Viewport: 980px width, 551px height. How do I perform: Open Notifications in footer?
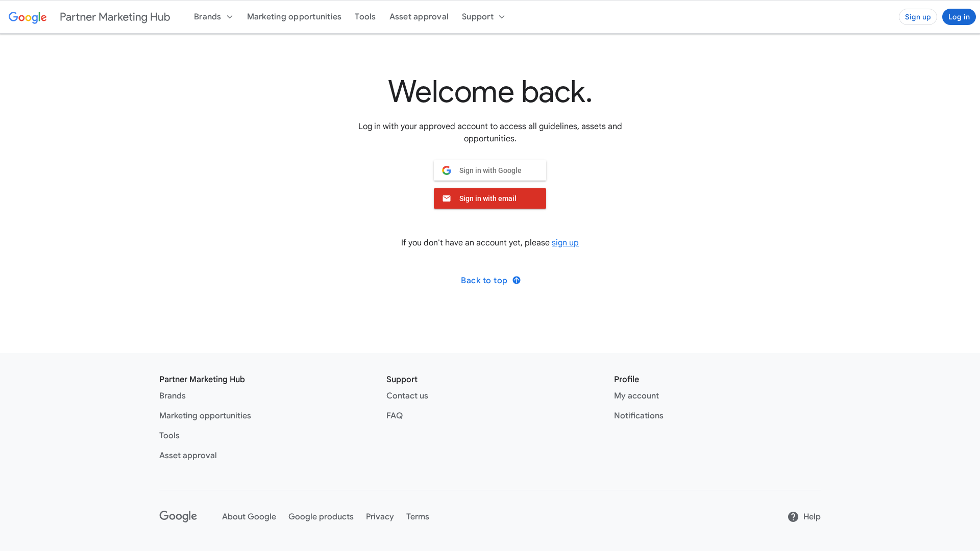pos(639,416)
